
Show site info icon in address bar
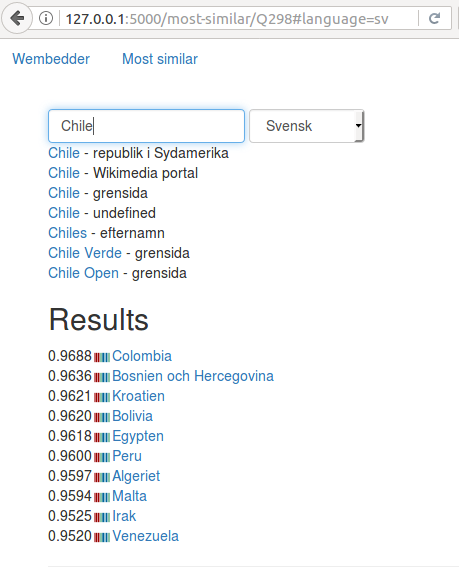point(46,18)
